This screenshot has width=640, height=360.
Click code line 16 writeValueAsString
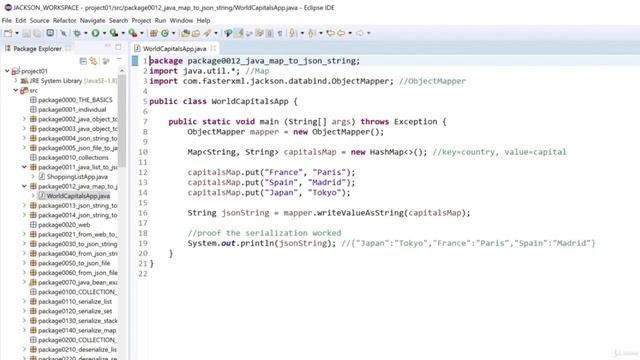(360, 213)
